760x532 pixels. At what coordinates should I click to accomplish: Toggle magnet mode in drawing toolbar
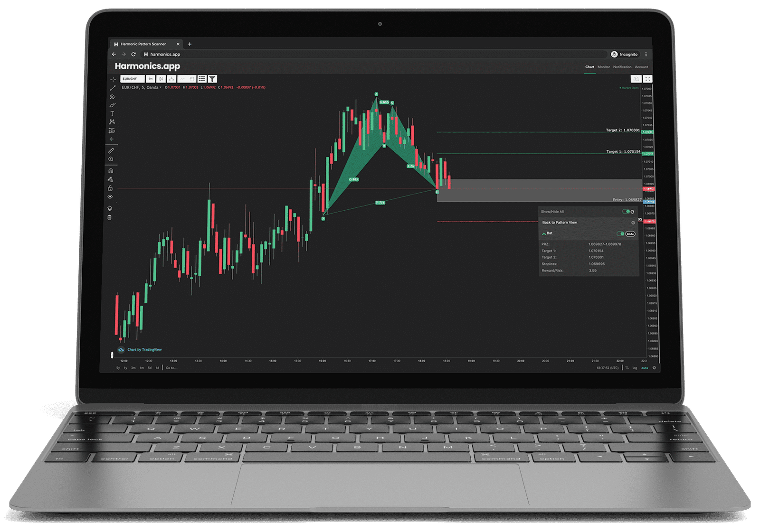click(x=111, y=170)
